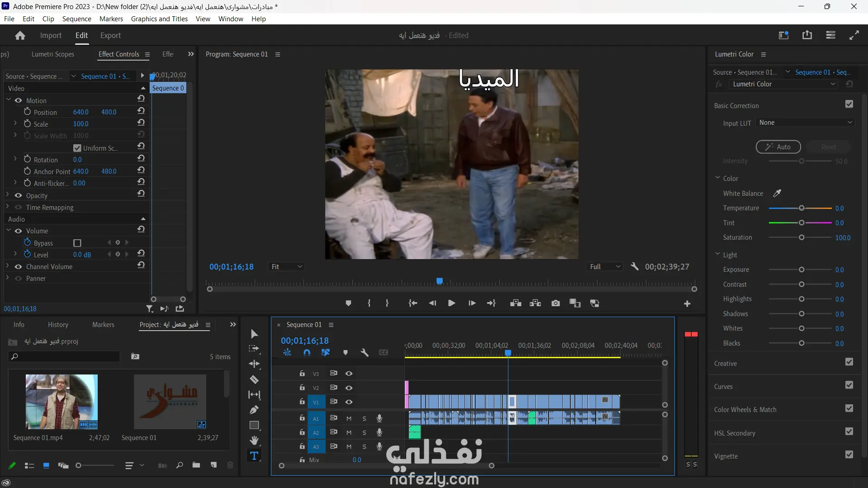Open the Home screen icon

click(x=20, y=35)
